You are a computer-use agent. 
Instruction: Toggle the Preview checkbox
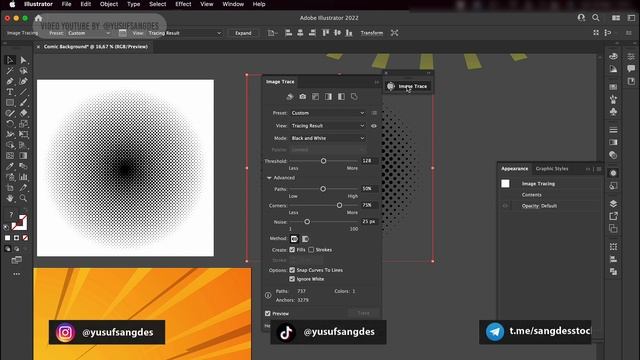pos(268,313)
